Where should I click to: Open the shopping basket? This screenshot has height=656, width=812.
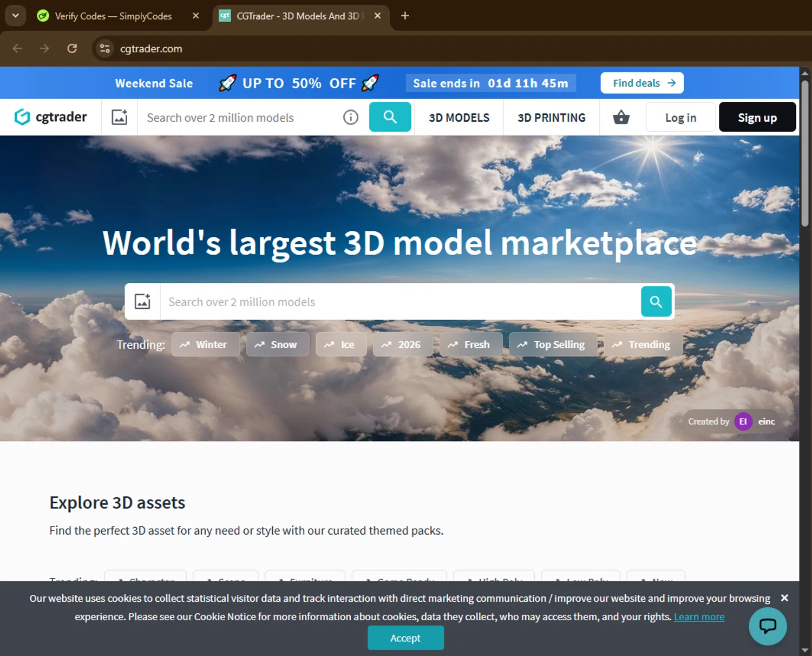(621, 117)
